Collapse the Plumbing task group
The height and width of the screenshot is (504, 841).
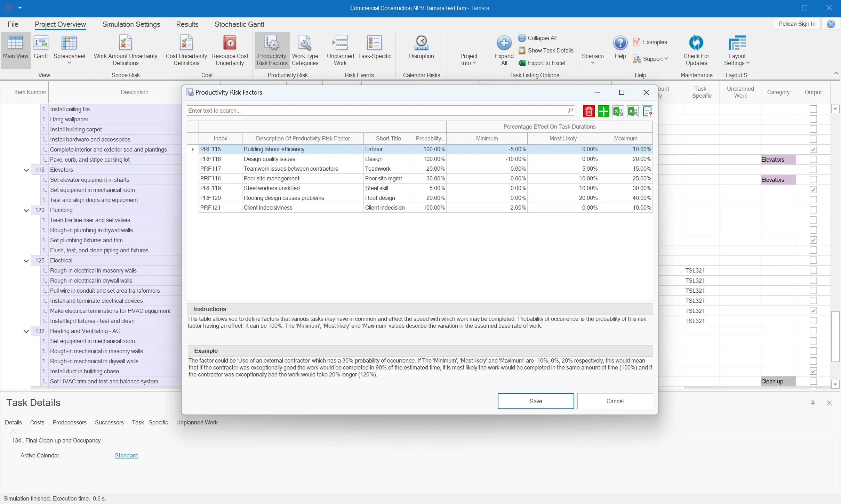(x=26, y=210)
